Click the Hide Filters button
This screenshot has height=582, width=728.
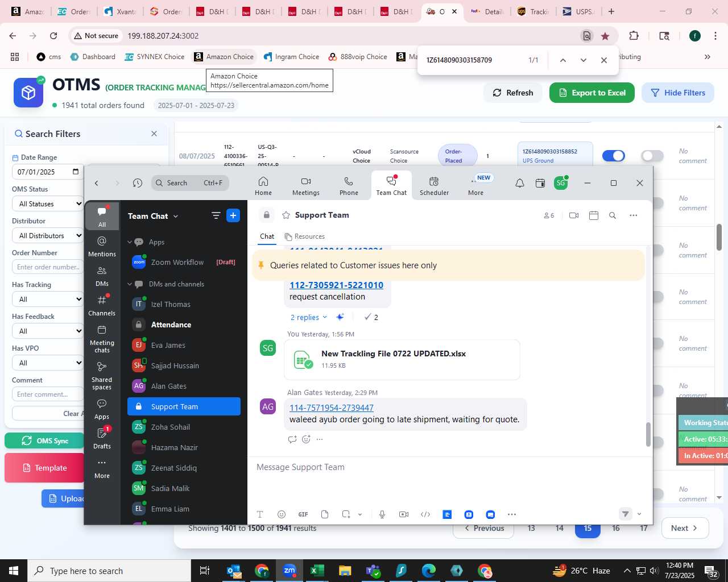click(678, 93)
